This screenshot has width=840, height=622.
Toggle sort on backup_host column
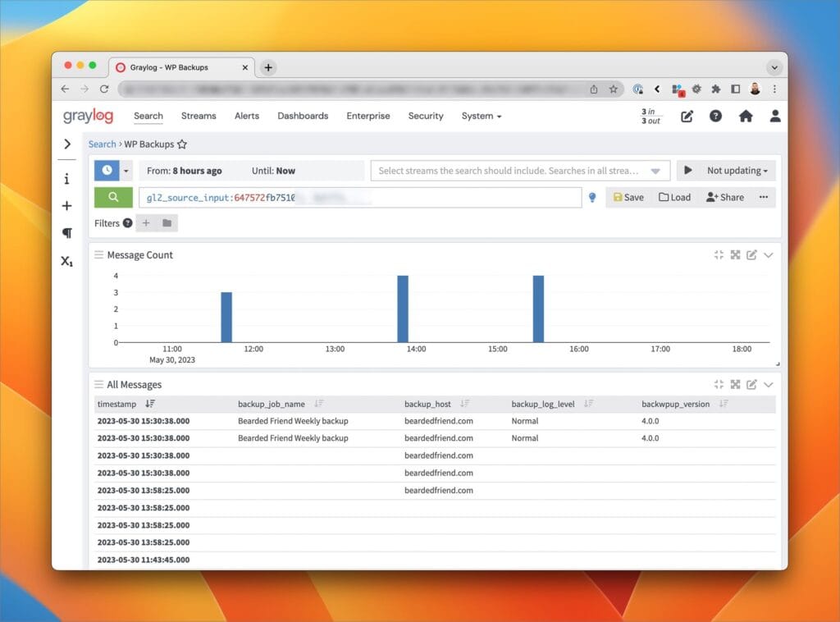coord(464,404)
